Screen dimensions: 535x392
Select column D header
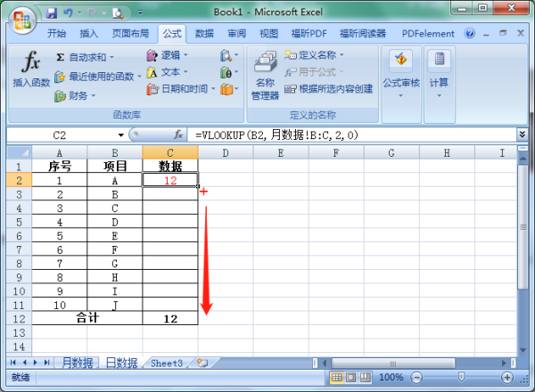tap(226, 152)
